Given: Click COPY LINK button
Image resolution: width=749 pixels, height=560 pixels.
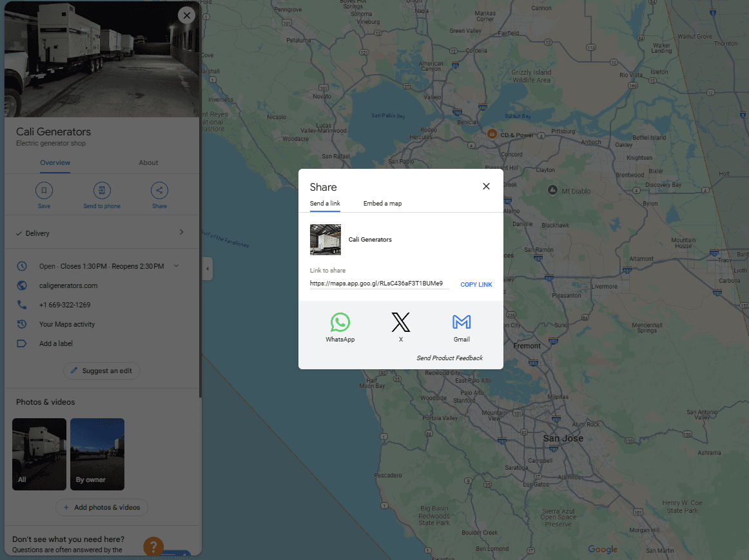Looking at the screenshot, I should (x=476, y=285).
